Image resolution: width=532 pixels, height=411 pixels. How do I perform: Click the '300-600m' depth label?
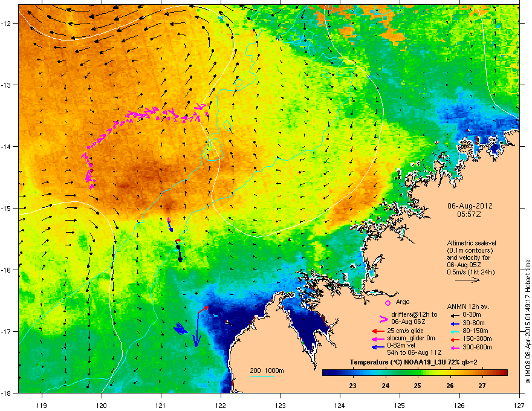point(477,348)
